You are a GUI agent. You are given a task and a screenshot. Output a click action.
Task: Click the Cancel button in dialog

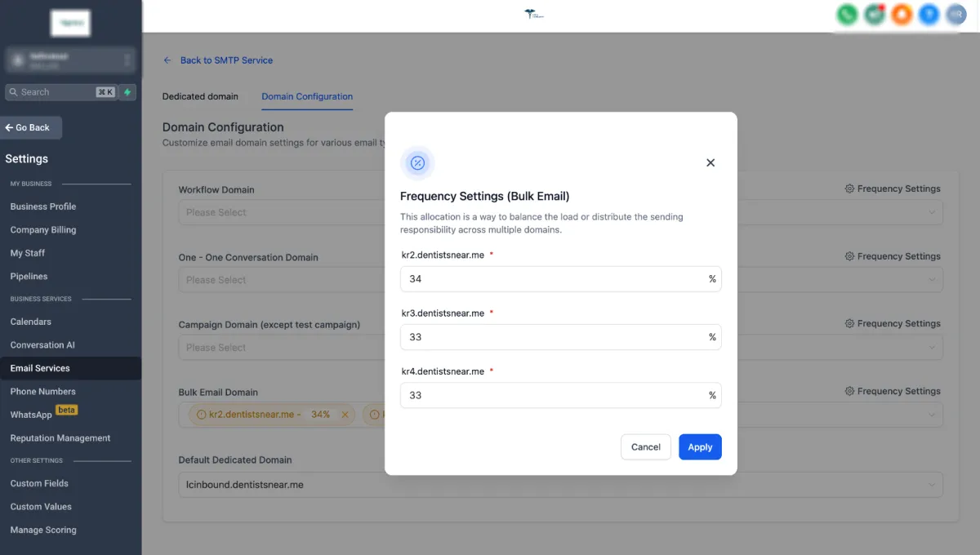tap(645, 446)
